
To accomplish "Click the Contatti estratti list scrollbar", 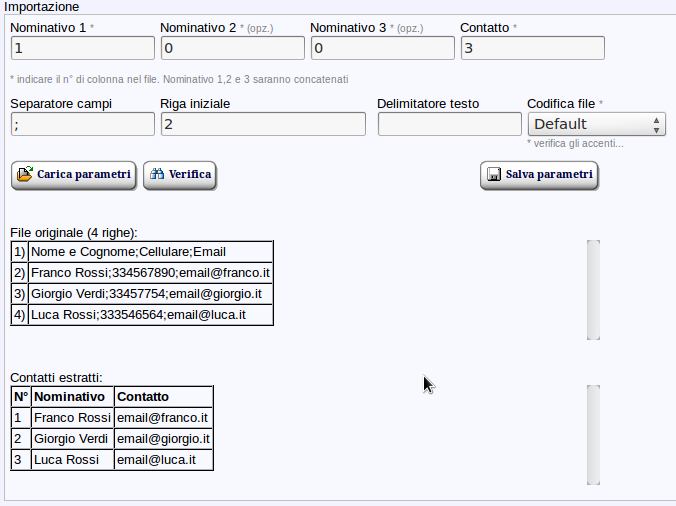I will pyautogui.click(x=593, y=434).
